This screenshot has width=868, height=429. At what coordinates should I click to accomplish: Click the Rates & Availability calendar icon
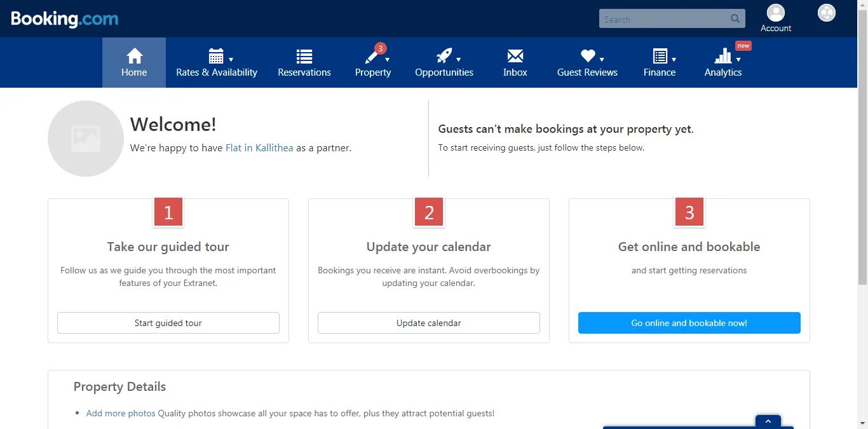point(216,56)
